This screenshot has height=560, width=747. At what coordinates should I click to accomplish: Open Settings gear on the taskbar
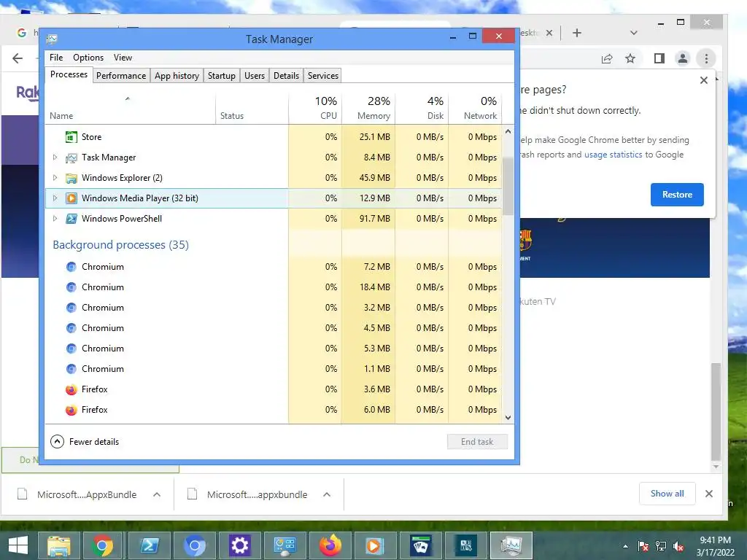coord(239,545)
